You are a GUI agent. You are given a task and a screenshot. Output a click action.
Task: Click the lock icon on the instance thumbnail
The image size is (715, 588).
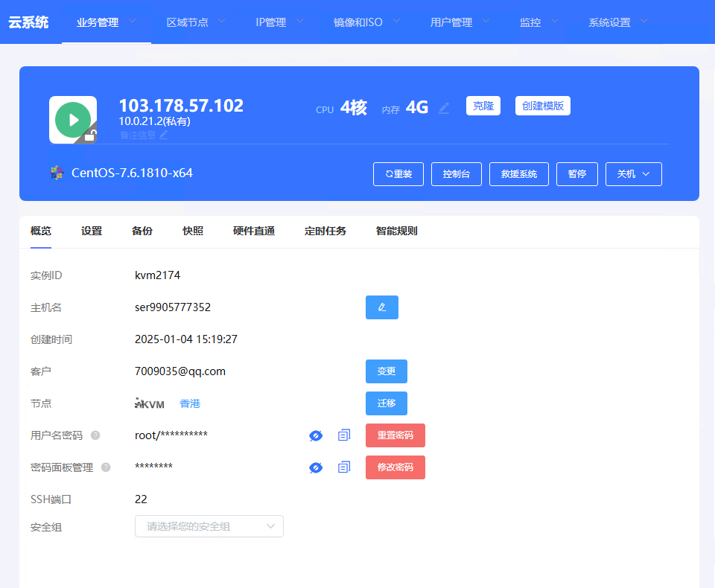tap(90, 135)
